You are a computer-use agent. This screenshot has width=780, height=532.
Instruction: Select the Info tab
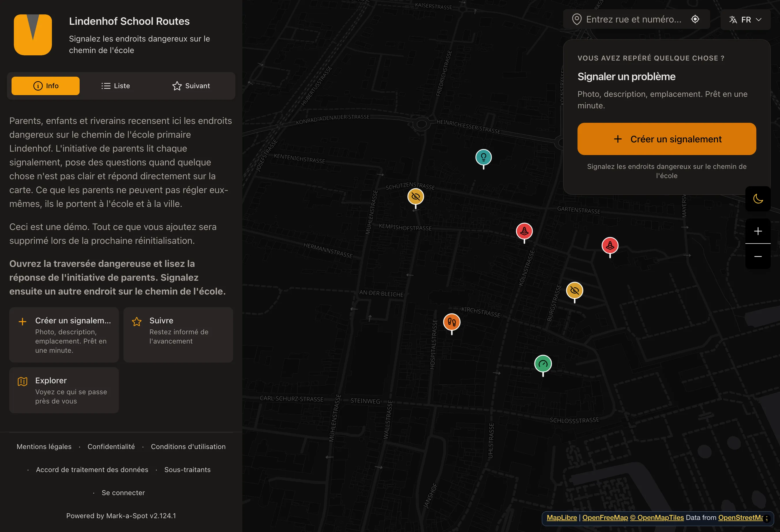(x=46, y=86)
